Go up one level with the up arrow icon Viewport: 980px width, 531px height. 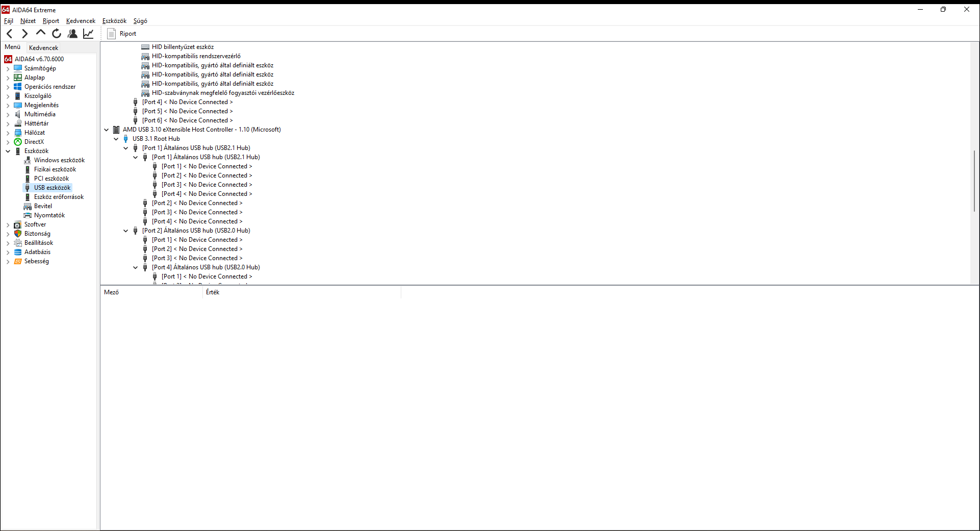(x=41, y=34)
